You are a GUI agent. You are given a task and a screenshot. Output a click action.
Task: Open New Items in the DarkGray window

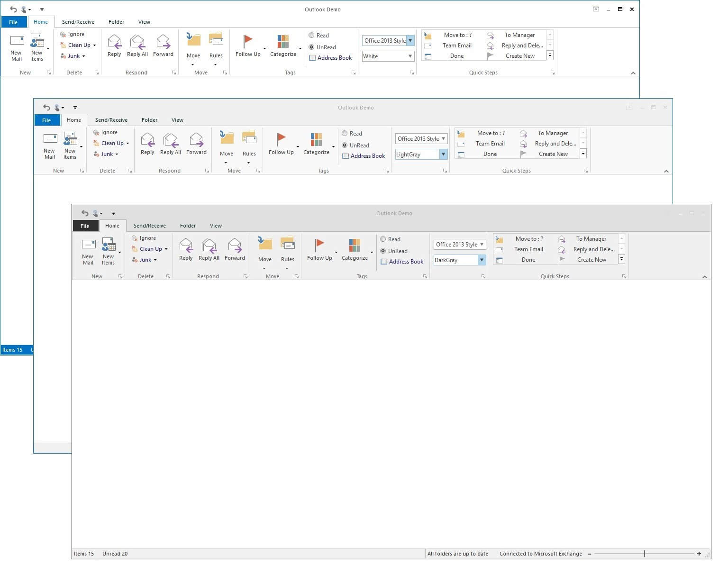pyautogui.click(x=109, y=252)
